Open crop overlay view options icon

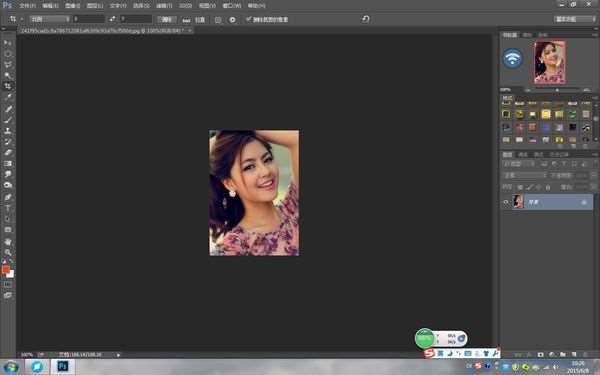pos(218,20)
